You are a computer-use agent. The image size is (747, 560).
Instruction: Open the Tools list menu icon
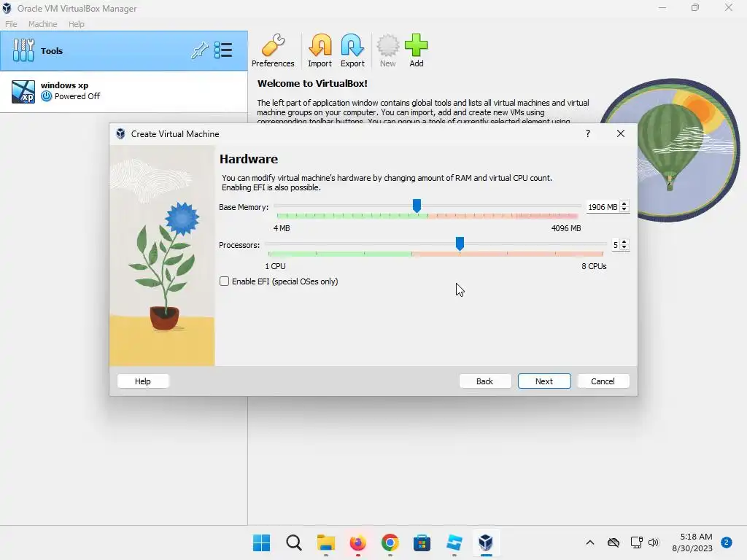click(x=223, y=50)
